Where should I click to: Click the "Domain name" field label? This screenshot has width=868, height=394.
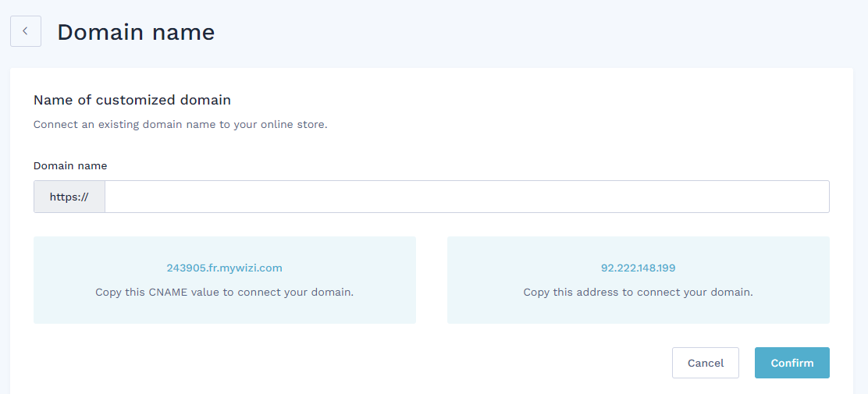(x=70, y=165)
